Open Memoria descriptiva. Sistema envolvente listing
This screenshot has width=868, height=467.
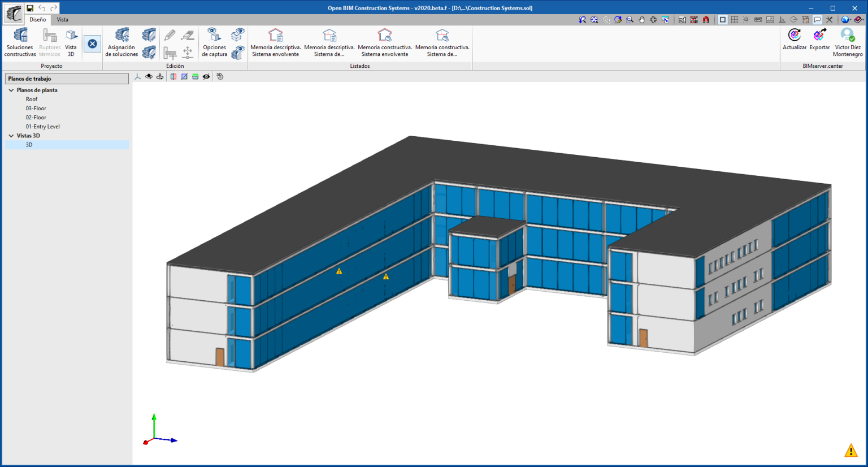[275, 44]
